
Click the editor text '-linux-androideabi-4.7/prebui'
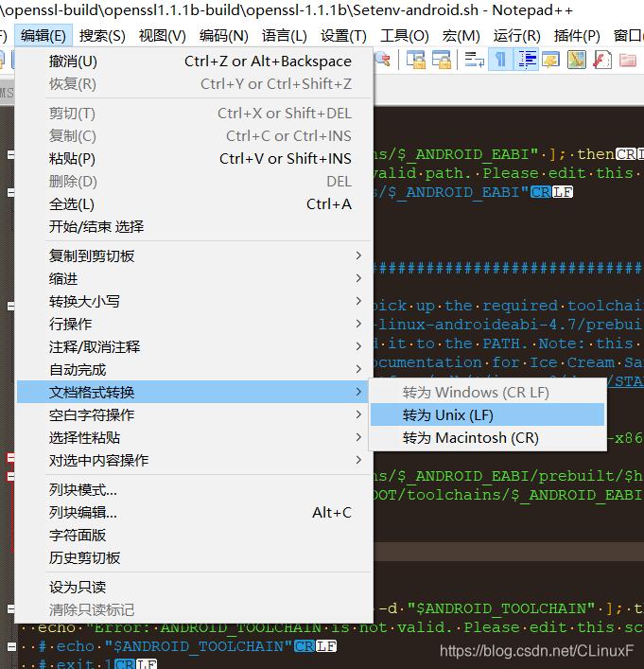point(508,325)
